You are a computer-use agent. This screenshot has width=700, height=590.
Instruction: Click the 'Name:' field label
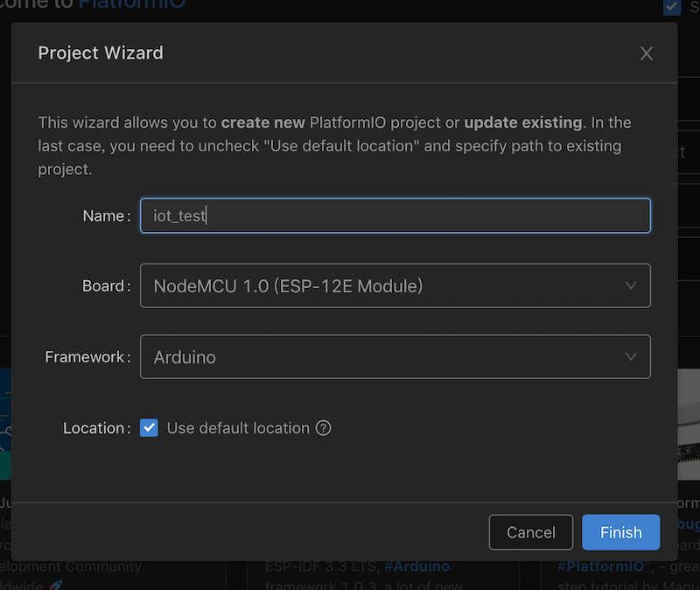pos(106,215)
